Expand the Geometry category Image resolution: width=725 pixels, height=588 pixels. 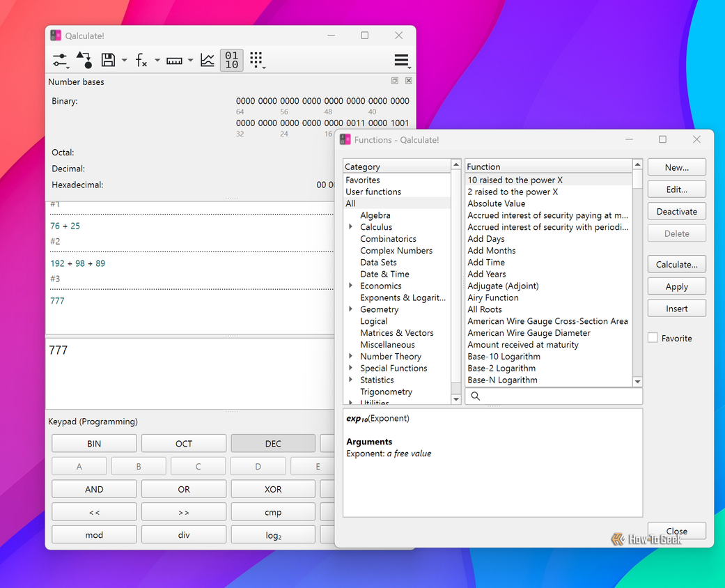pos(350,309)
